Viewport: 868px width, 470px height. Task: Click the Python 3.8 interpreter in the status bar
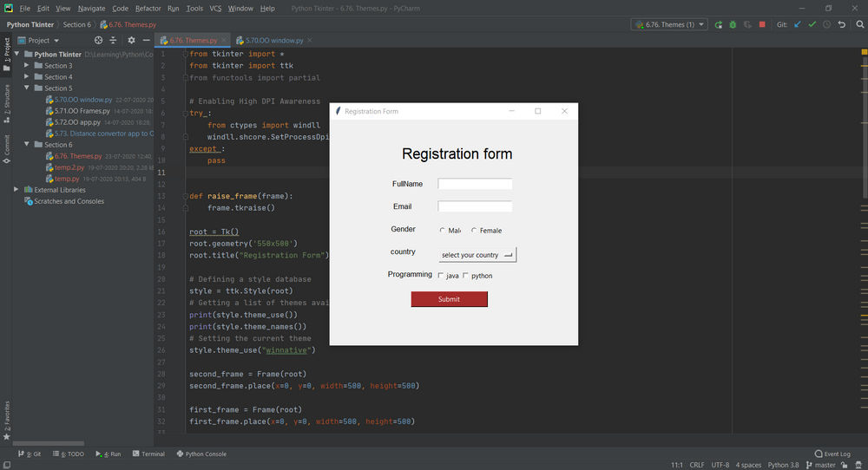(x=783, y=465)
